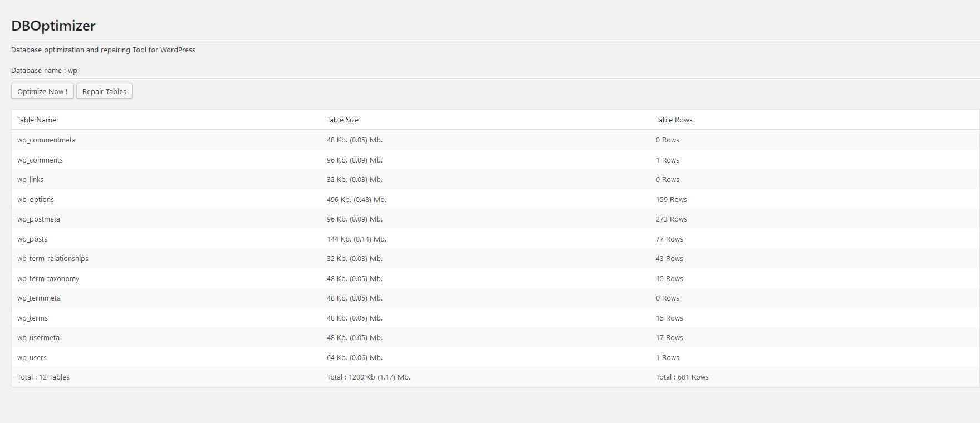This screenshot has height=423, width=980.
Task: Select the wp_termmeta table name
Action: click(x=39, y=298)
